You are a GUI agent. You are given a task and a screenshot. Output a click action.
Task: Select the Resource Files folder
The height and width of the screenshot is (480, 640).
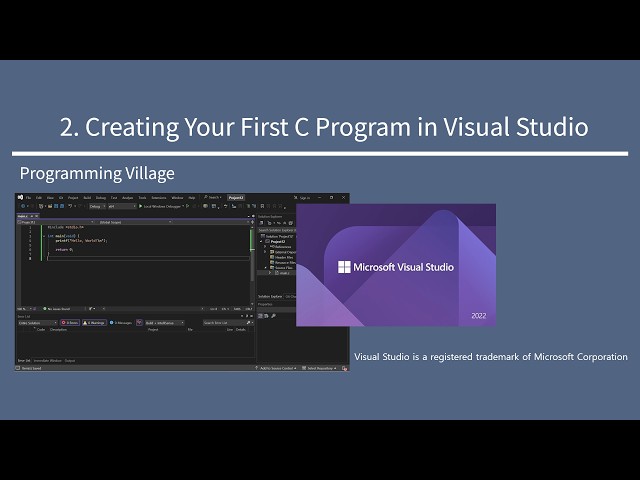(x=282, y=262)
